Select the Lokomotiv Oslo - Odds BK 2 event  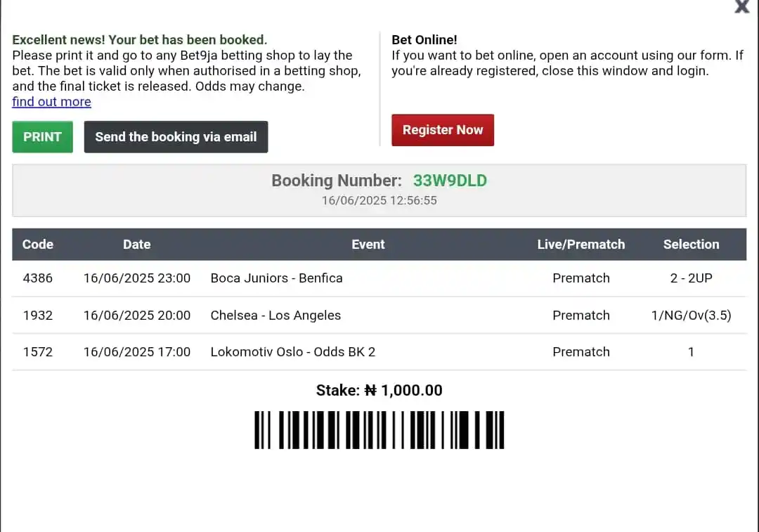293,352
